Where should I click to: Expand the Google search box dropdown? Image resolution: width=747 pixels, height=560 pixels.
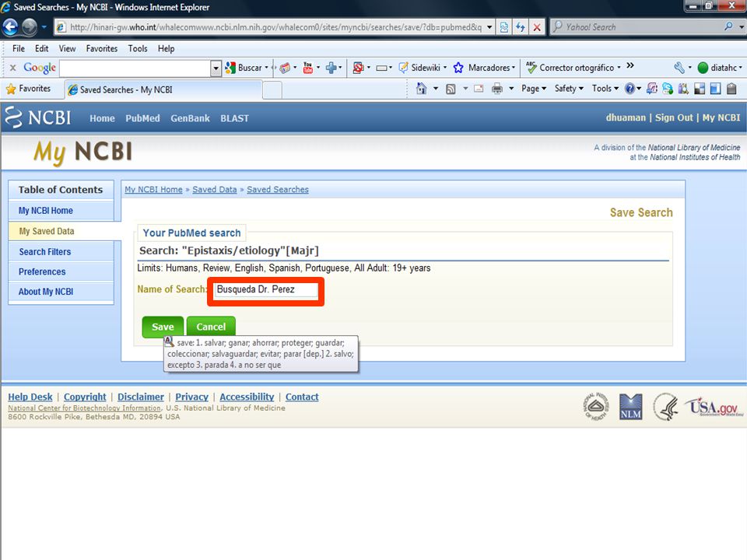216,68
